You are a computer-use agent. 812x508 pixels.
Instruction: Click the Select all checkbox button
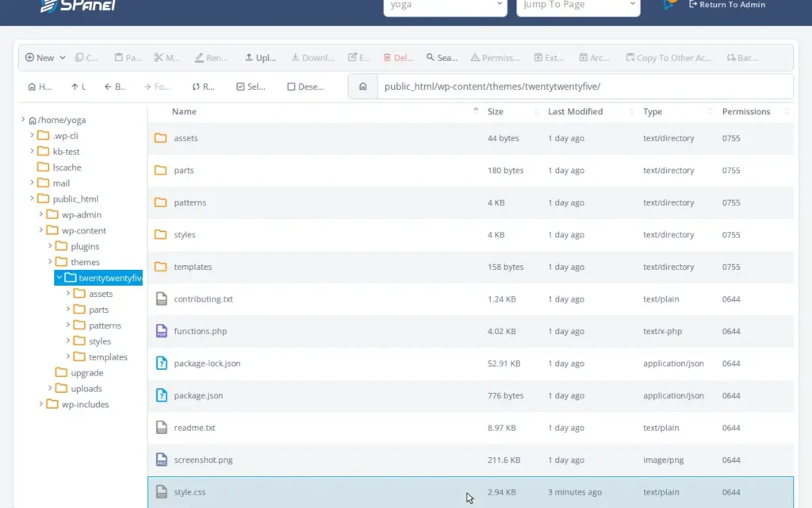(251, 87)
